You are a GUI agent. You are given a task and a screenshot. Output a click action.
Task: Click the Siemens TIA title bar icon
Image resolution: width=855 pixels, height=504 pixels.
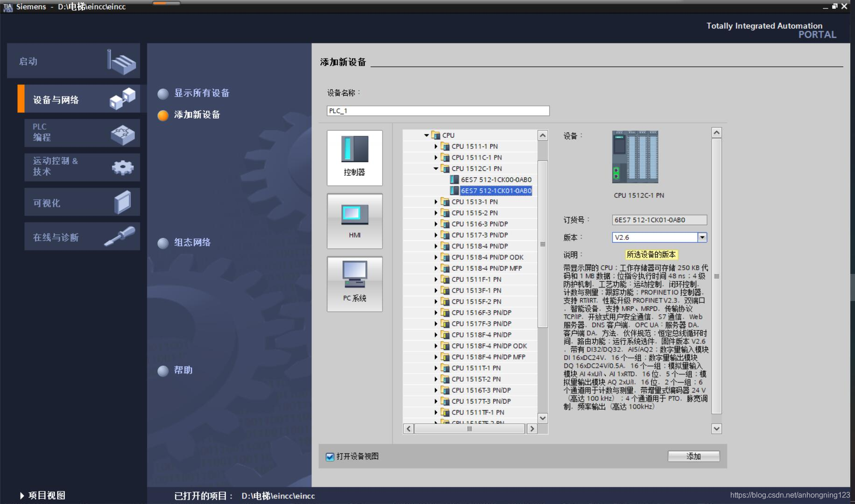8,7
